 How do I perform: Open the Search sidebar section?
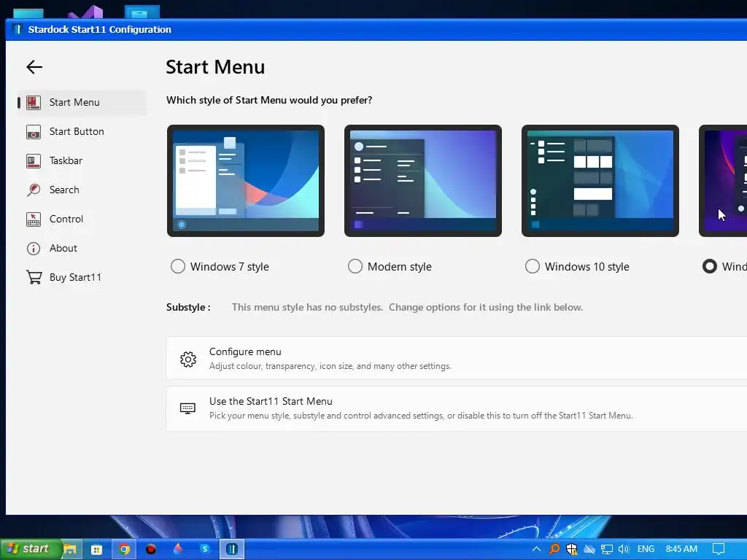(82, 190)
